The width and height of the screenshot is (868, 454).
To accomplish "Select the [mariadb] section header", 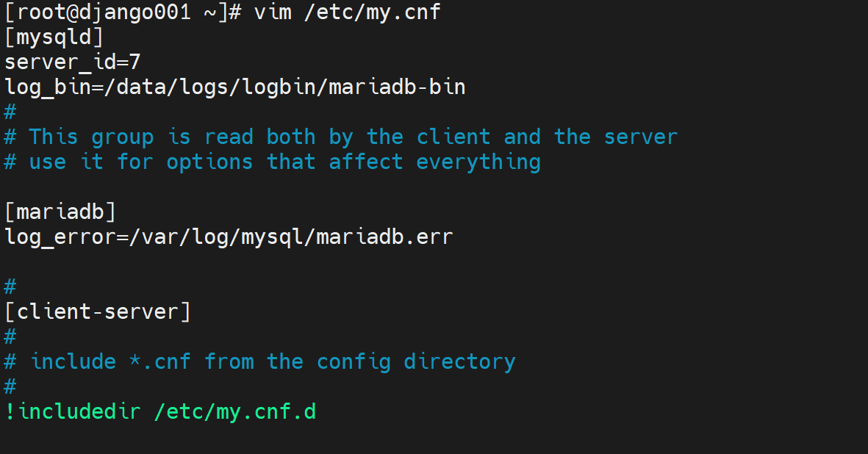I will (x=60, y=212).
